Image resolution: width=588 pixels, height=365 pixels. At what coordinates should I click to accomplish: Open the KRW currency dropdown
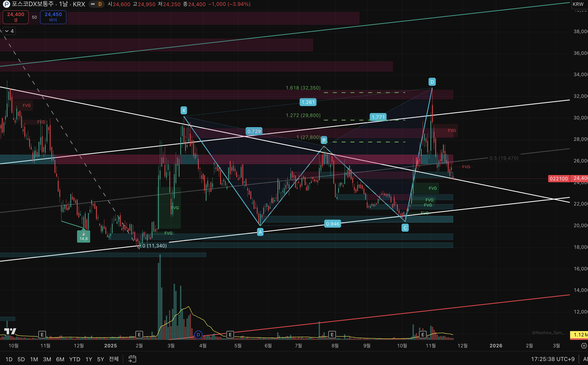578,4
